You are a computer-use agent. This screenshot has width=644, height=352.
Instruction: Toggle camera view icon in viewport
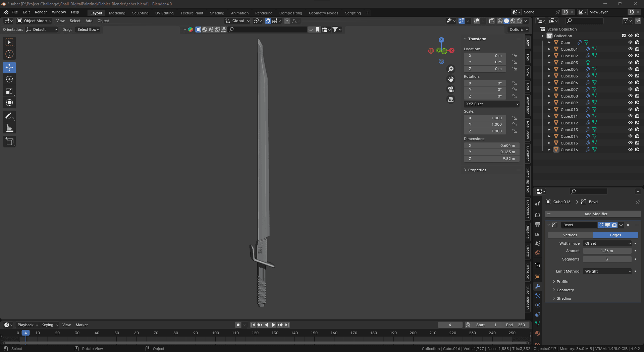click(x=451, y=89)
